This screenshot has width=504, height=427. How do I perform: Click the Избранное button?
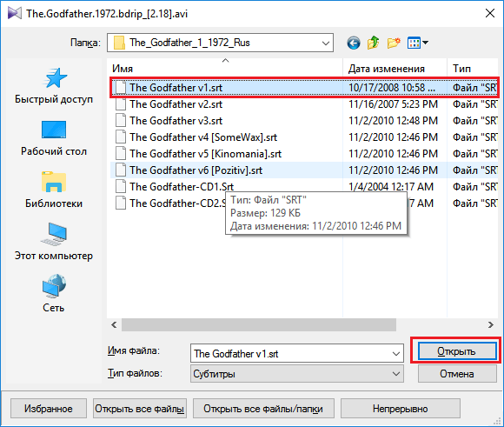(x=49, y=409)
